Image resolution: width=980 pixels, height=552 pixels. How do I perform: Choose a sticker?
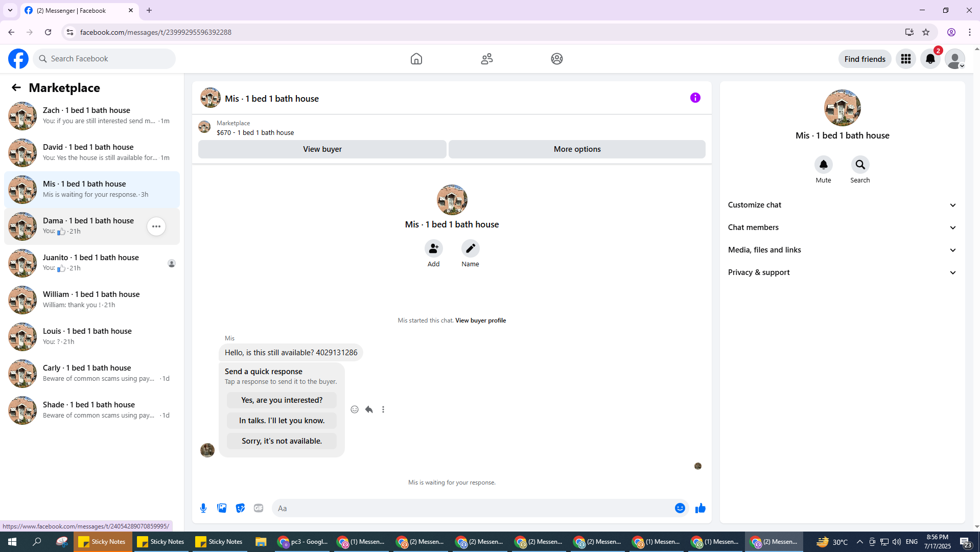pyautogui.click(x=240, y=508)
